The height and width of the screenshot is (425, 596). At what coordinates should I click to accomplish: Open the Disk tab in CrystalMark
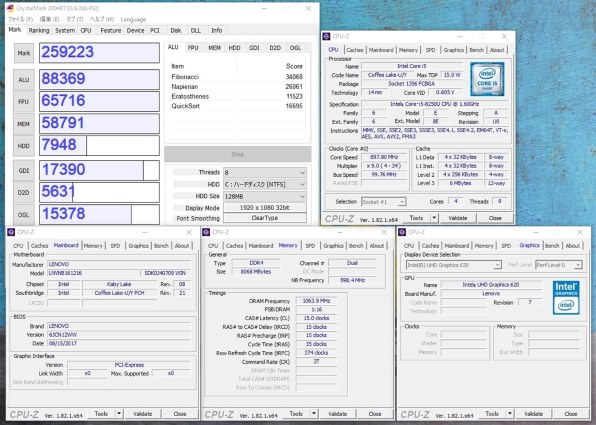176,30
